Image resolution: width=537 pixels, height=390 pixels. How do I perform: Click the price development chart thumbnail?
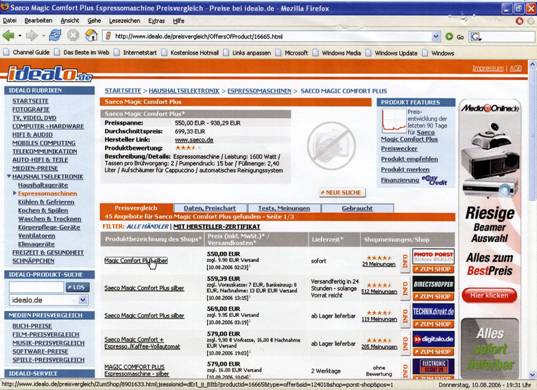tap(394, 122)
